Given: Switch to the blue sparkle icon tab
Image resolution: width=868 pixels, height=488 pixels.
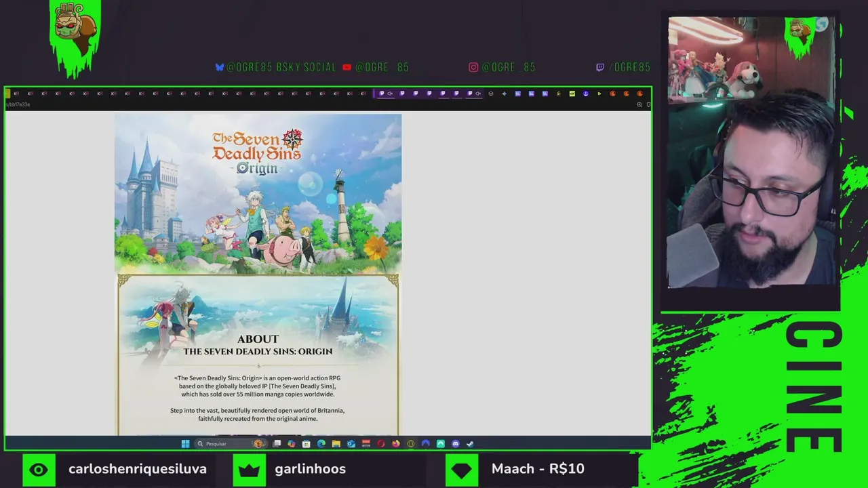Looking at the screenshot, I should tap(505, 94).
